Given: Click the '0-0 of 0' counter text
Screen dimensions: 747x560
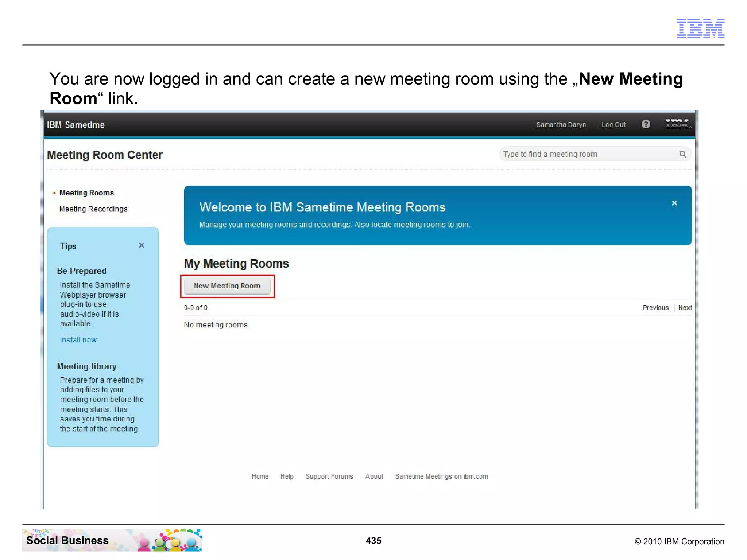Looking at the screenshot, I should [x=196, y=308].
